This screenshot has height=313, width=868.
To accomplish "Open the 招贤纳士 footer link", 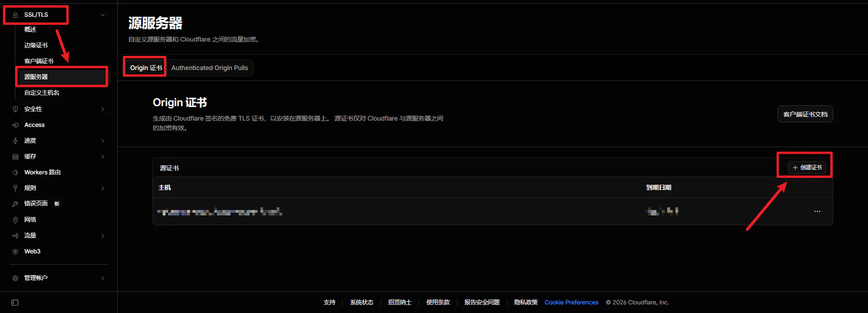I will (x=400, y=303).
